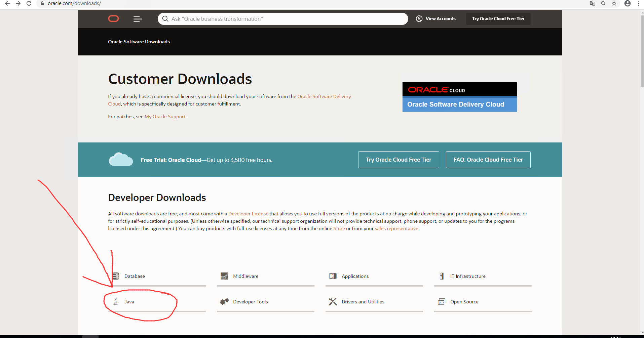Open the My Oracle Support link

tap(165, 117)
